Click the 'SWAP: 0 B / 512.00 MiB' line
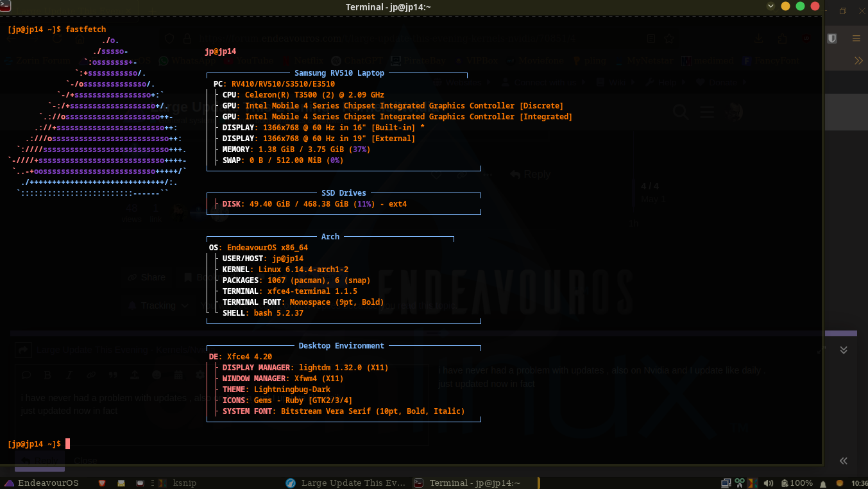 (283, 160)
